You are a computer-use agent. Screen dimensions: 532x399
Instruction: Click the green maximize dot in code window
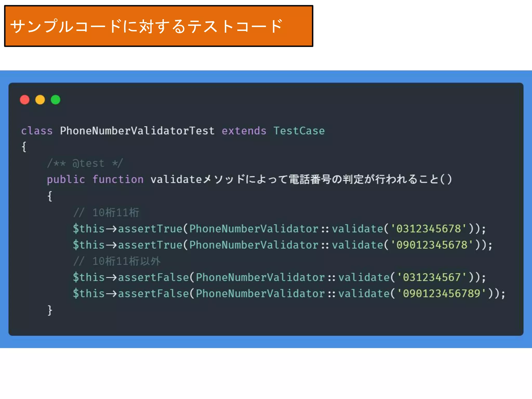click(x=55, y=100)
